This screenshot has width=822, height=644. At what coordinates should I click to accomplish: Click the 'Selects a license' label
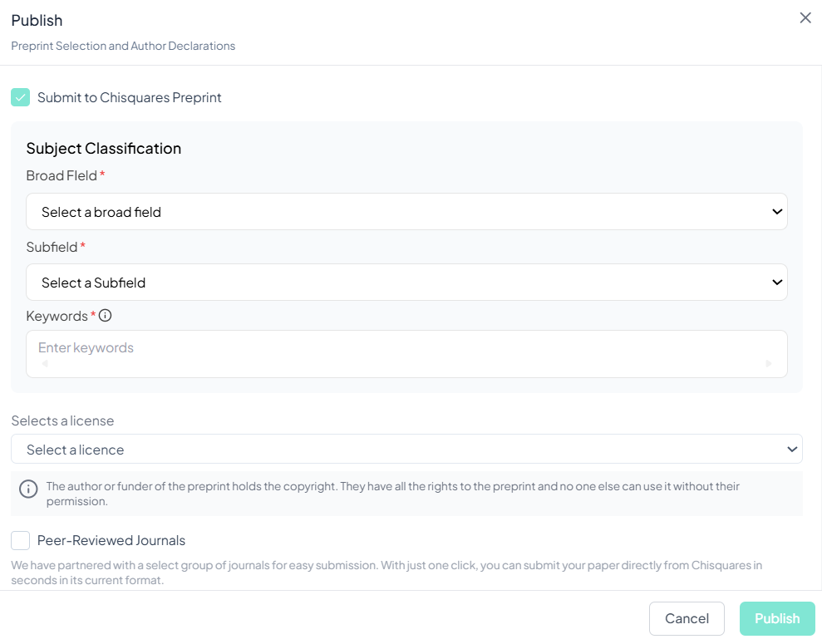click(62, 420)
